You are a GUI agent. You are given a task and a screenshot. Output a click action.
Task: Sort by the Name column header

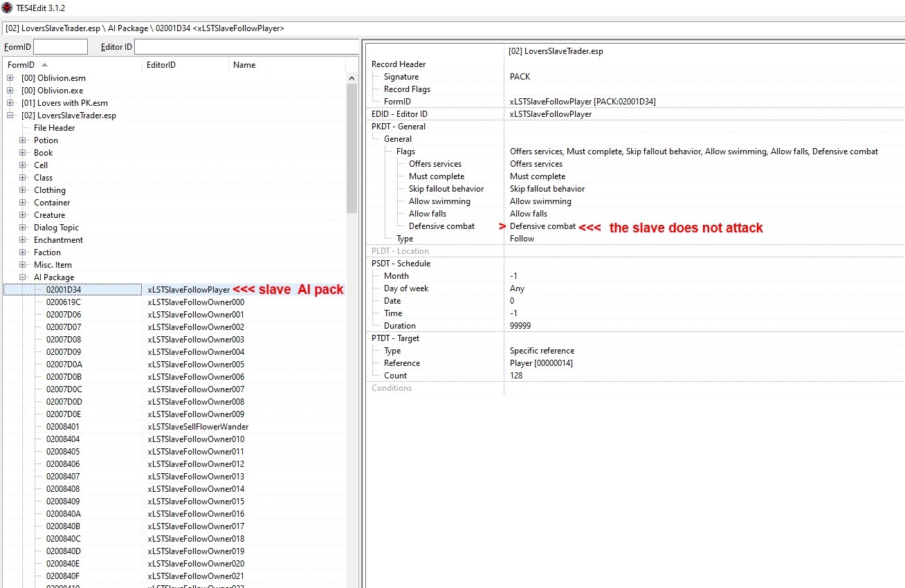[287, 65]
